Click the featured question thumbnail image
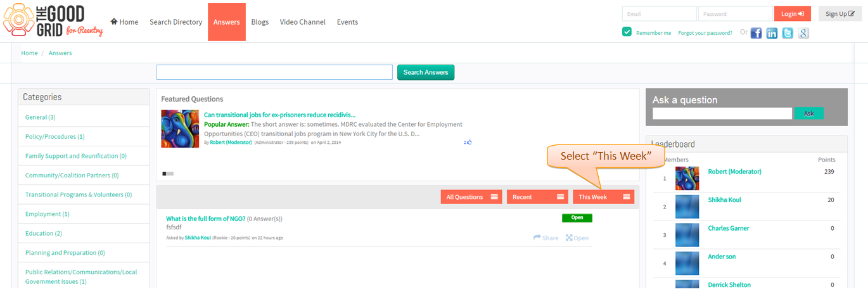 [x=180, y=129]
